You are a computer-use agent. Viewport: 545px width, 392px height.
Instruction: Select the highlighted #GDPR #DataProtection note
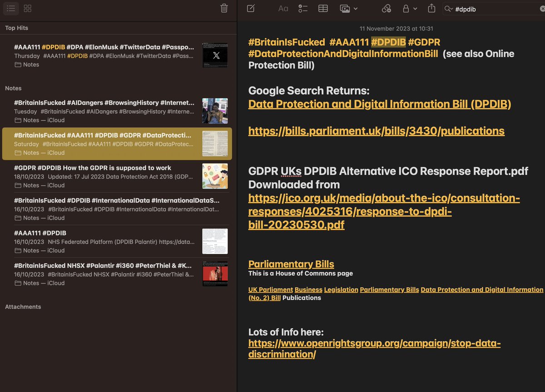coord(117,144)
